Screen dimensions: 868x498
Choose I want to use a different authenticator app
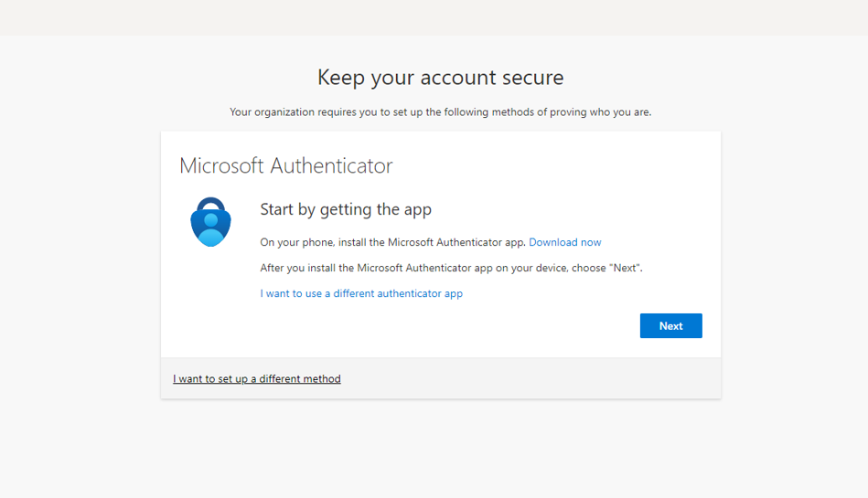pos(361,293)
